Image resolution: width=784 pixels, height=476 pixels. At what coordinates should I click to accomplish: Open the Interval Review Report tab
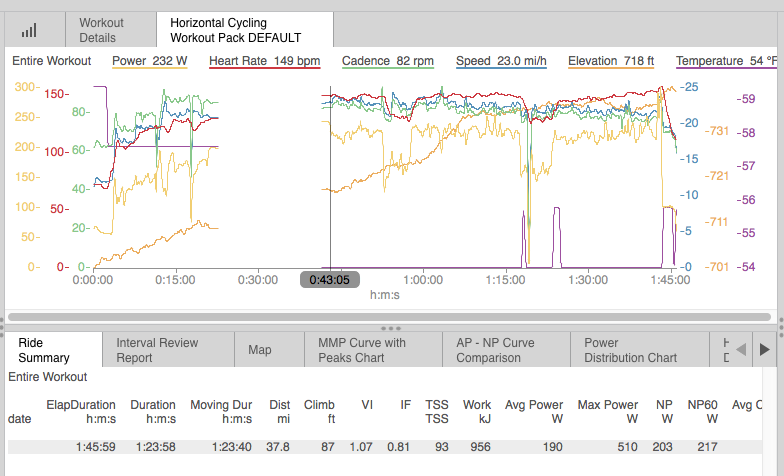point(168,350)
